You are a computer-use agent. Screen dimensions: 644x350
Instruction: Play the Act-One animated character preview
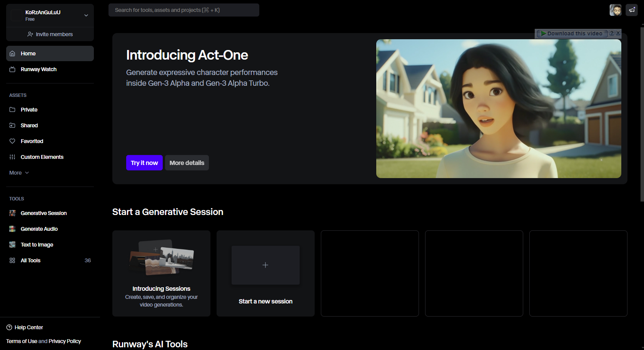click(x=499, y=108)
